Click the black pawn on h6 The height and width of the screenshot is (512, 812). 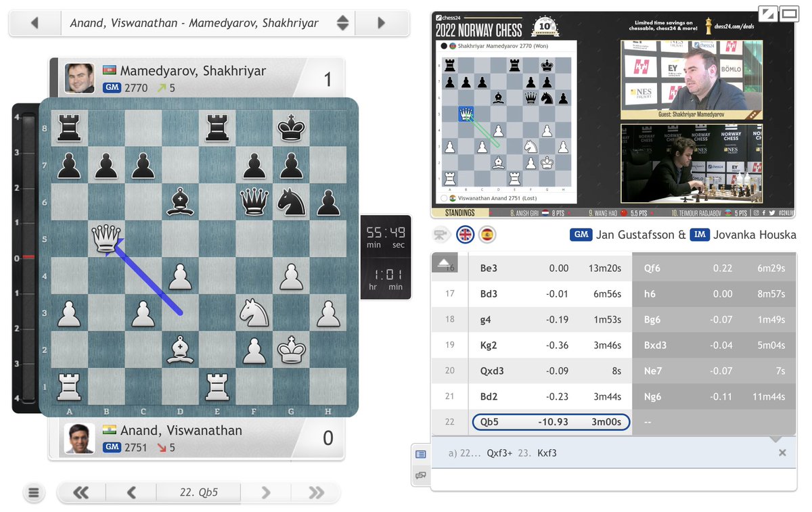pyautogui.click(x=328, y=202)
